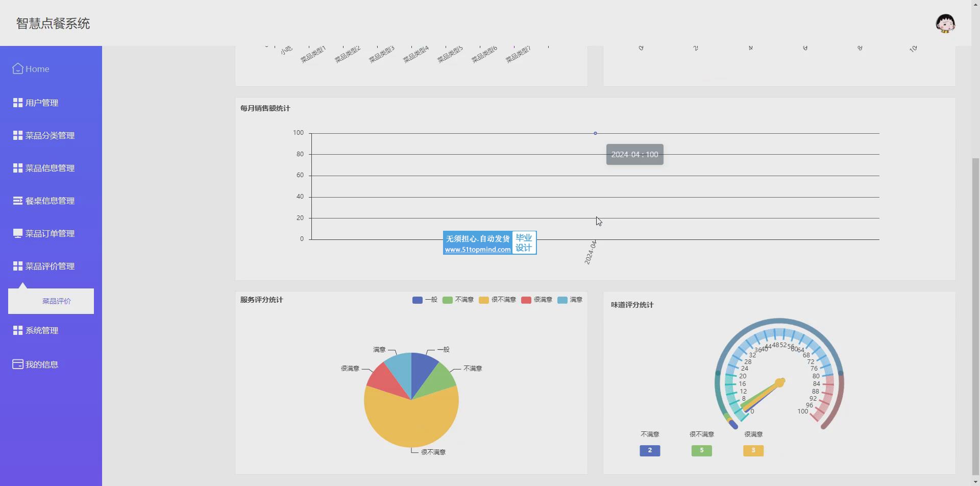Expand the 餐桌信息管理 menu
Image resolution: width=980 pixels, height=486 pixels.
pos(51,201)
